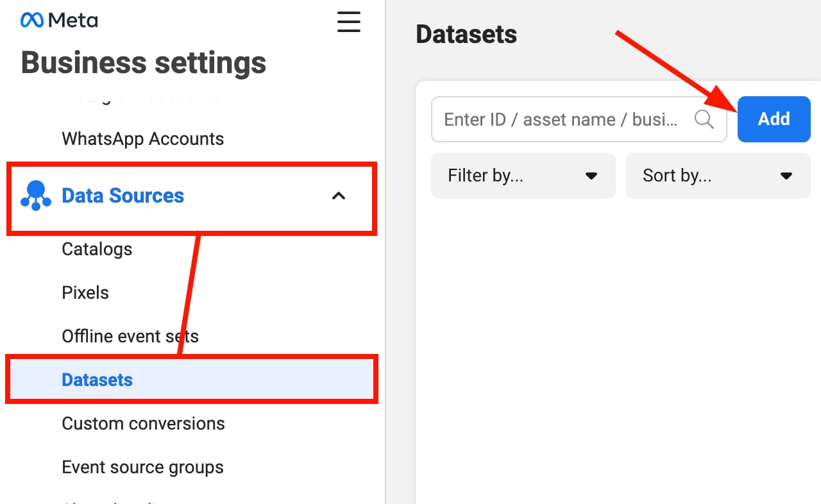Click the Filter by chevron arrow
Screen dimensions: 821x504
tap(591, 176)
